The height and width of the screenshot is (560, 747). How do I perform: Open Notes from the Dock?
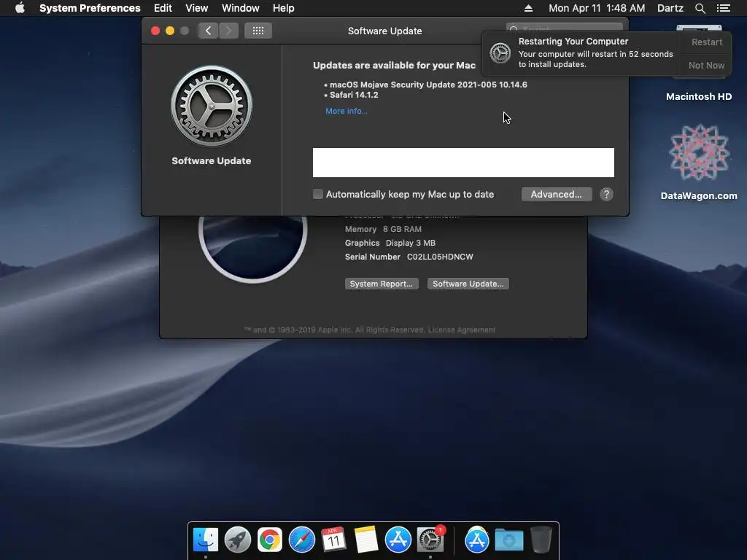366,540
